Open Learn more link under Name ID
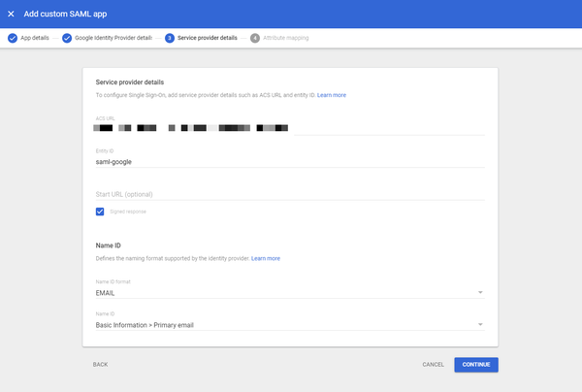The height and width of the screenshot is (392, 582). pyautogui.click(x=266, y=258)
